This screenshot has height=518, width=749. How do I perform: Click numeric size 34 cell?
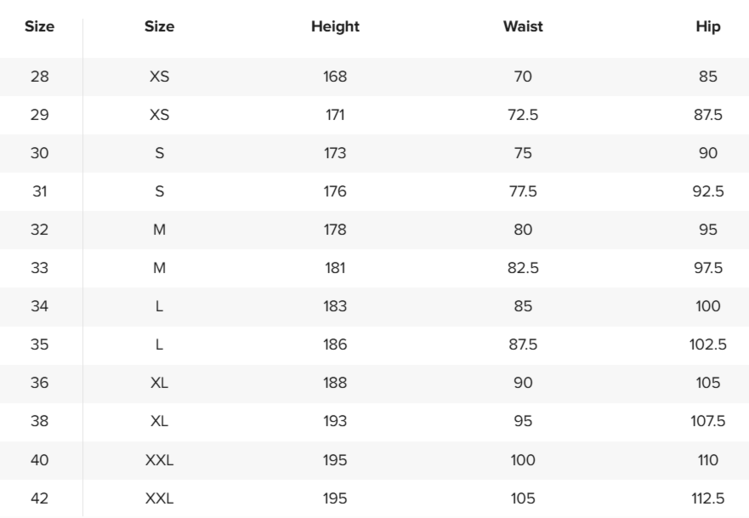tap(40, 306)
